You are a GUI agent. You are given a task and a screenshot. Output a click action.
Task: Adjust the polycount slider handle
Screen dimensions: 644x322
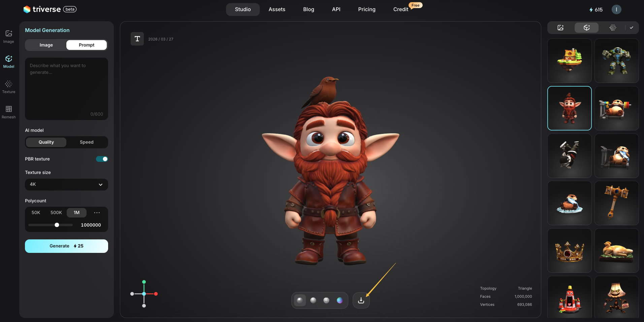tap(57, 225)
